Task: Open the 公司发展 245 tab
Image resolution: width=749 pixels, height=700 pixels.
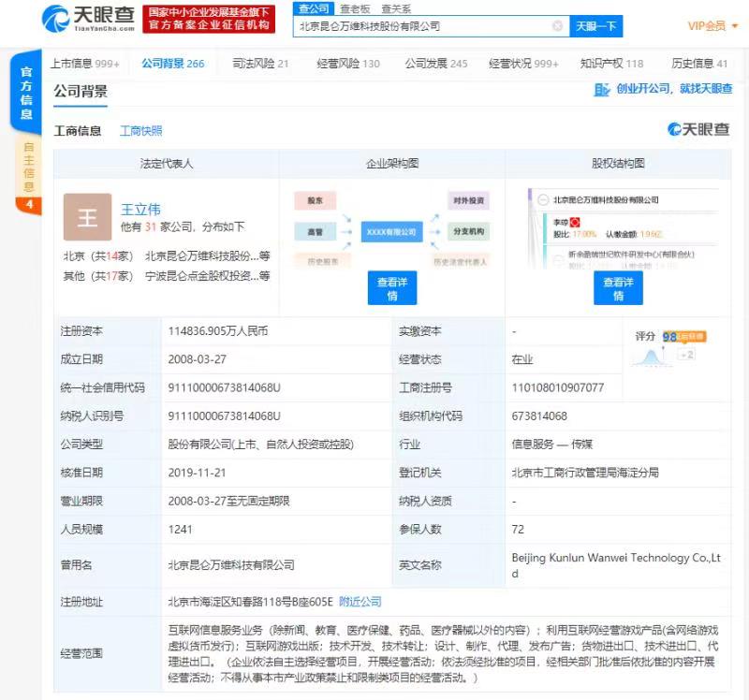Action: coord(436,64)
